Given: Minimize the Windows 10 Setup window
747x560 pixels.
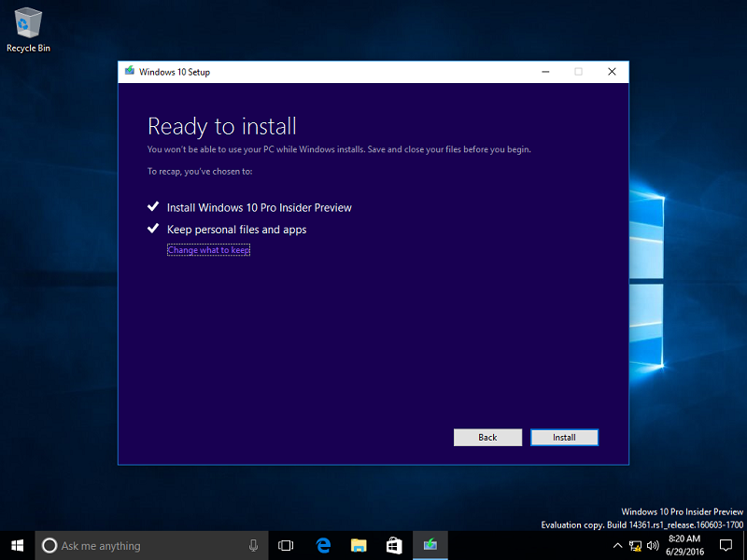Looking at the screenshot, I should point(544,72).
